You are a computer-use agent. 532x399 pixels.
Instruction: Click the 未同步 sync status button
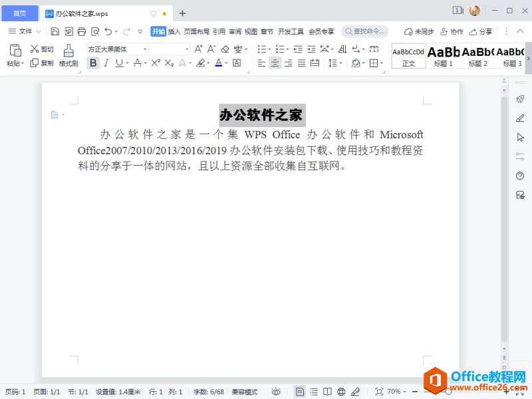click(419, 31)
